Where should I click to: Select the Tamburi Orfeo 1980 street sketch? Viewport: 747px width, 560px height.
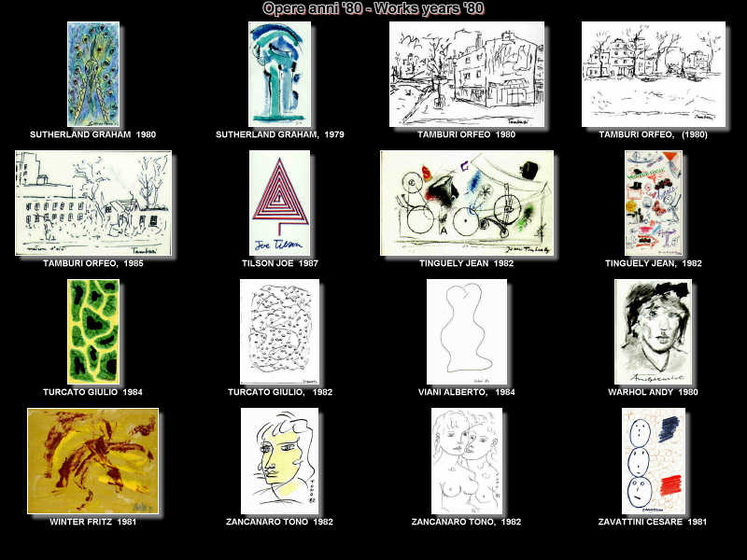pyautogui.click(x=466, y=74)
